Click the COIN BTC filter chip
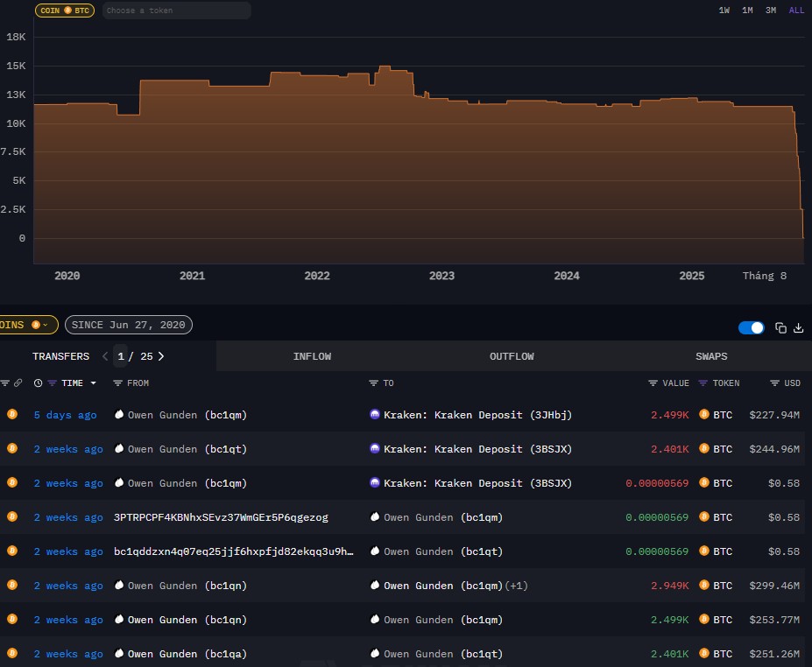Viewport: 812px width, 667px height. coord(65,11)
